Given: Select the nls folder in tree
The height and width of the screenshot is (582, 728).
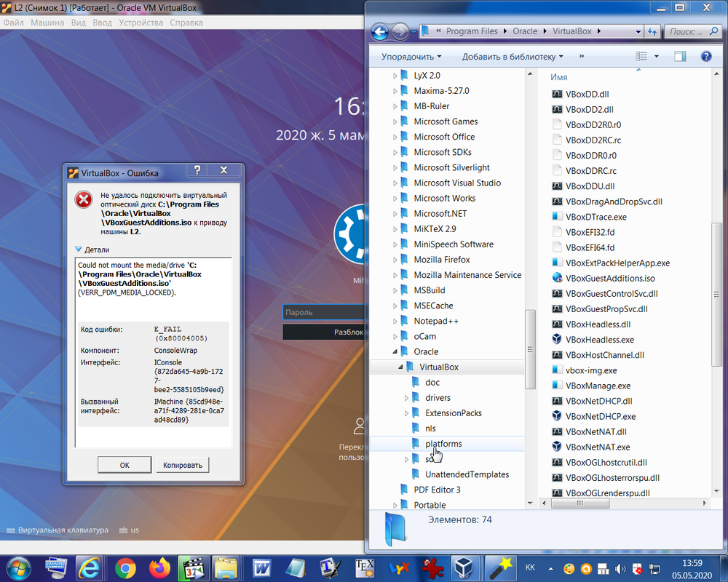Looking at the screenshot, I should (430, 428).
